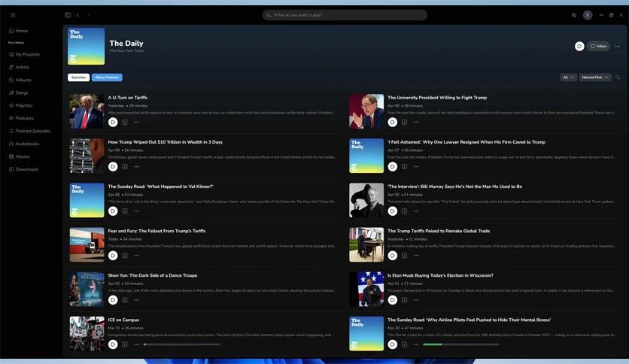Open options for Trump Tariffs Poised episode
Viewport: 629px width, 364px height.
pos(416,256)
